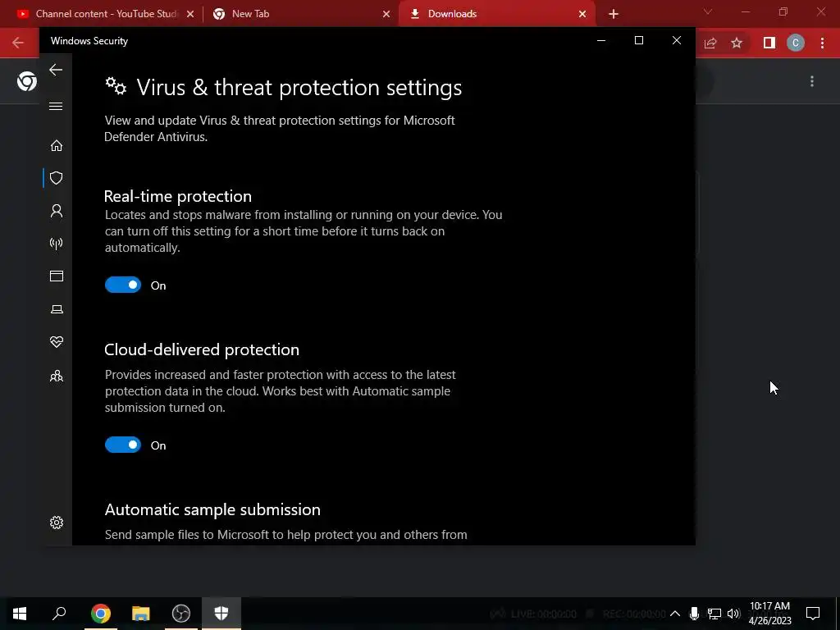
Task: Close the Downloads tab
Action: click(x=582, y=14)
